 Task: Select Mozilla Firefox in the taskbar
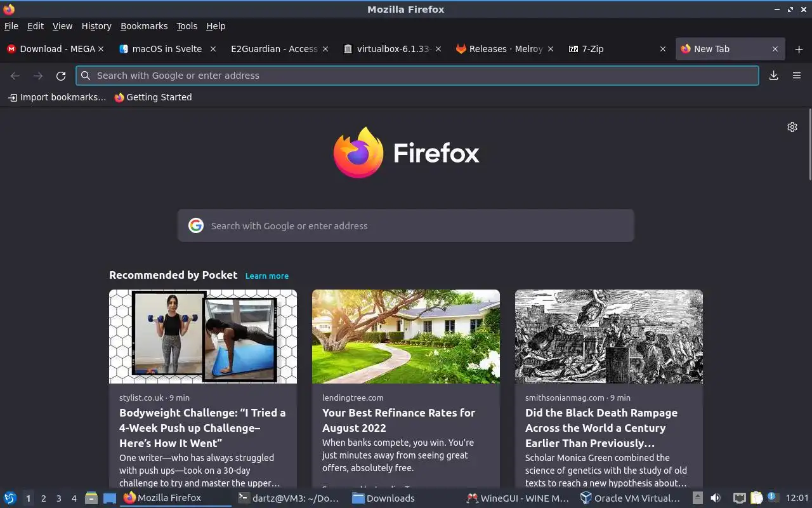176,498
